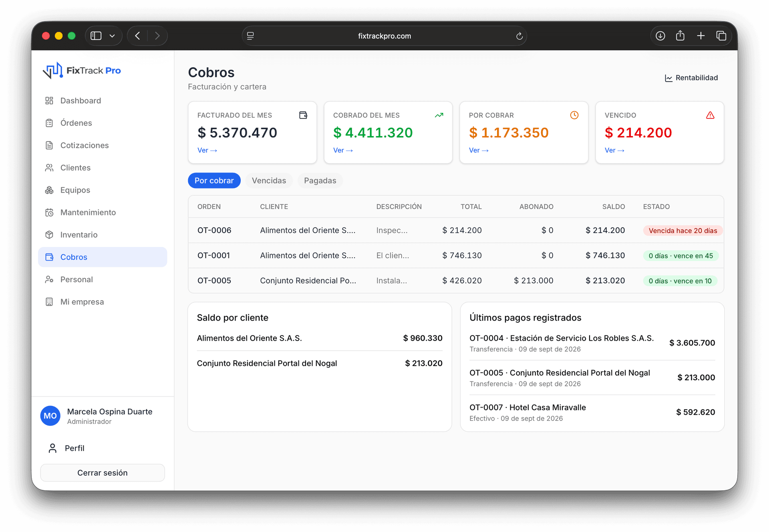Click the fixtrackpro.com address bar
The width and height of the screenshot is (769, 532).
click(x=384, y=36)
